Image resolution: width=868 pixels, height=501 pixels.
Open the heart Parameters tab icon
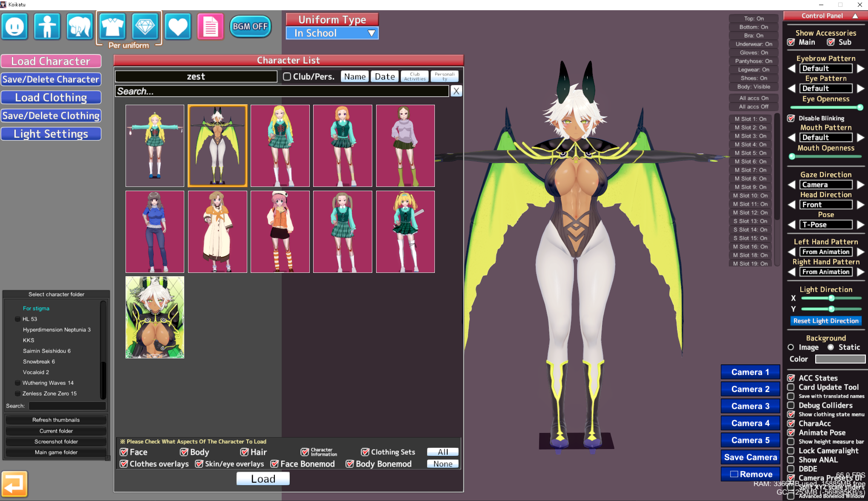177,26
